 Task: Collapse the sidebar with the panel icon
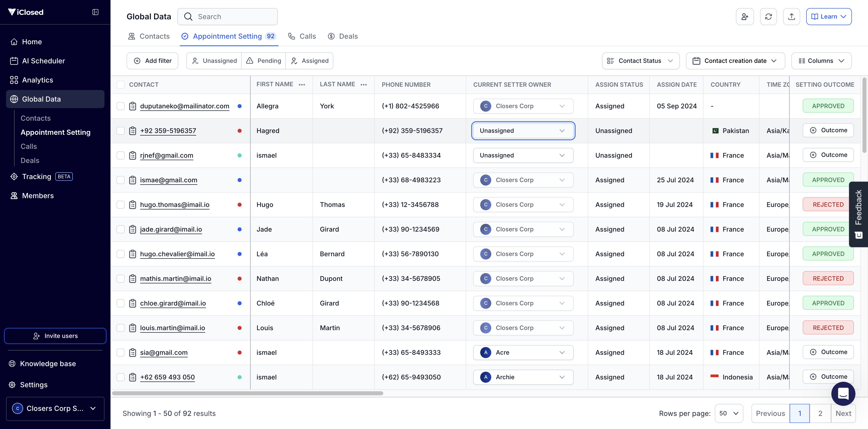(x=95, y=12)
